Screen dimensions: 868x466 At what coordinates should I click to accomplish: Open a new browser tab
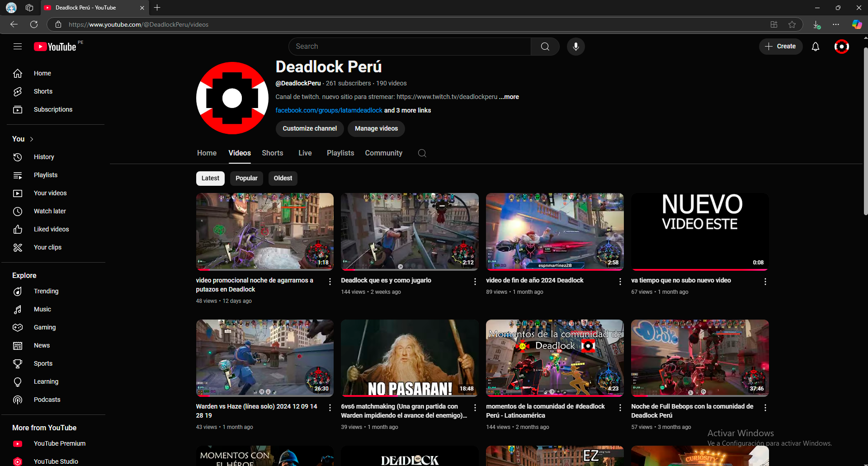point(157,8)
